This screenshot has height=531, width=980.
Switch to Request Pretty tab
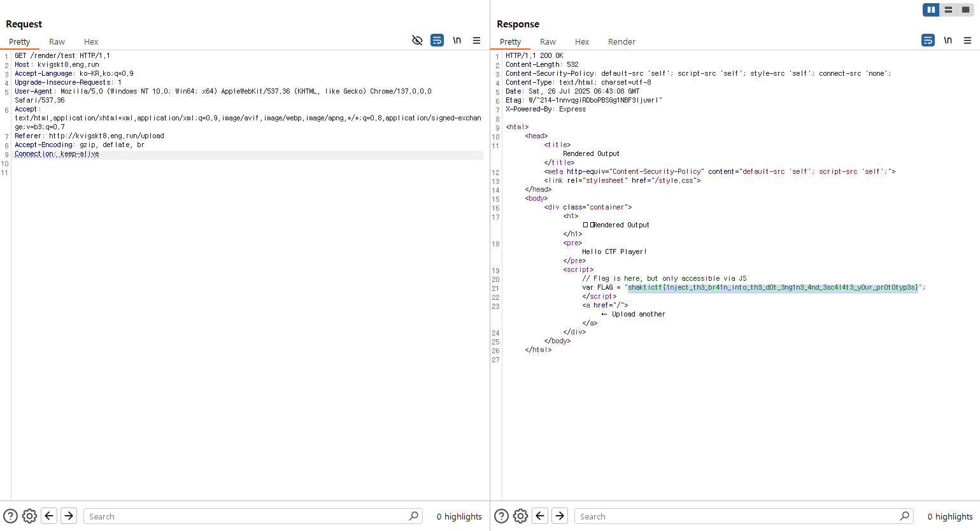(x=20, y=41)
